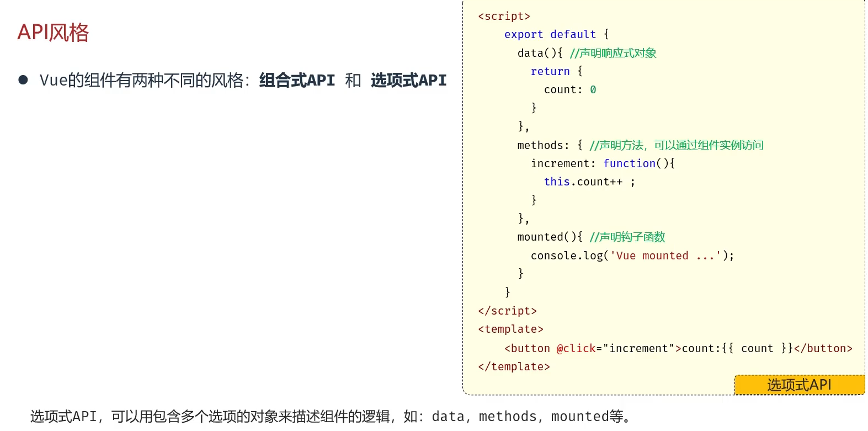The width and height of the screenshot is (868, 431).
Task: Click the black bullet before 'Vue的组件'
Action: click(x=23, y=80)
